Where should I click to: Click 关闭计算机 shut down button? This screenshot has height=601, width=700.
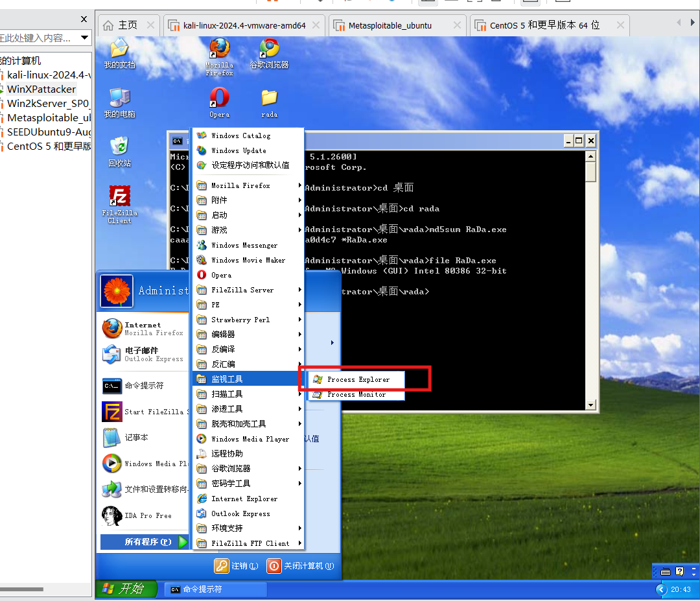tap(300, 566)
